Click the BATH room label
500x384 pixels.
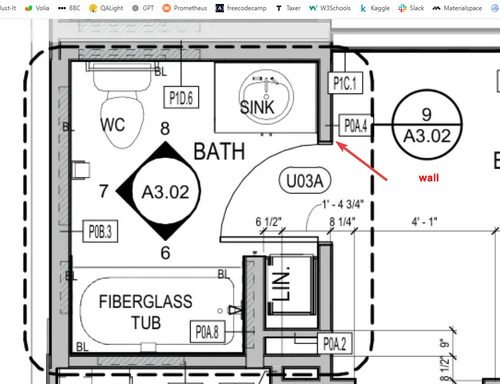tap(219, 152)
